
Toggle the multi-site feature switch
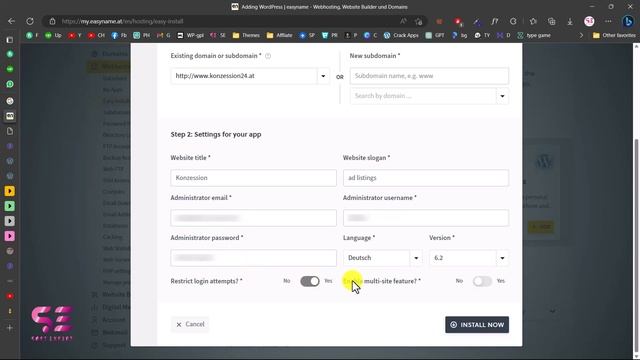pos(482,281)
